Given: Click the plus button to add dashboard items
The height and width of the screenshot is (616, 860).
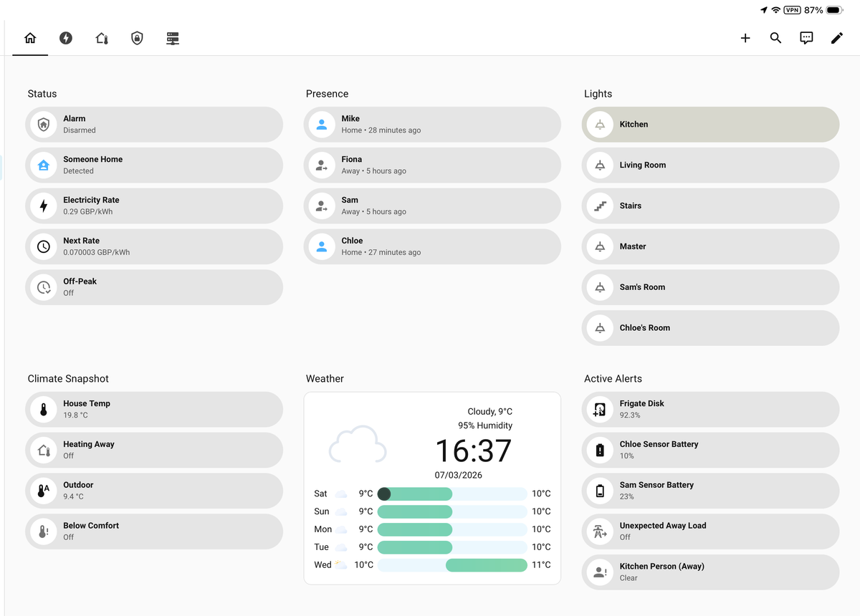Looking at the screenshot, I should 745,38.
